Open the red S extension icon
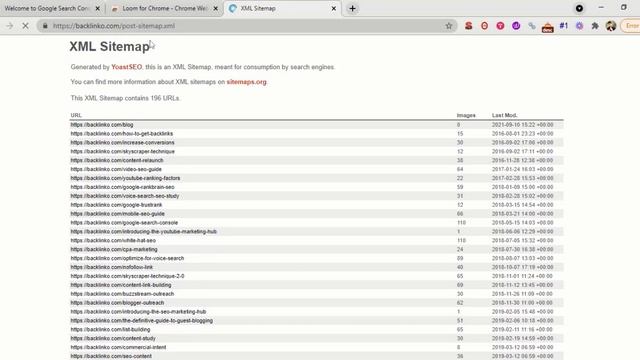This screenshot has width=640, height=360. (x=469, y=26)
